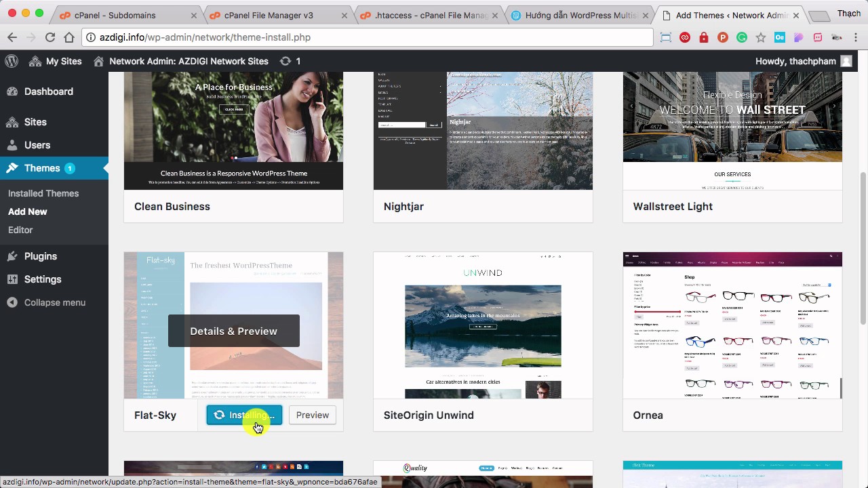Viewport: 868px width, 488px height.
Task: Open a new browser tab
Action: click(819, 16)
